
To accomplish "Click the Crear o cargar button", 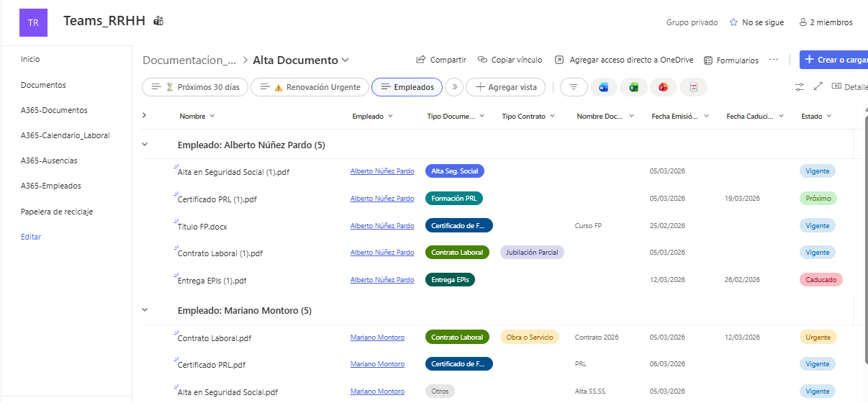I will 833,60.
